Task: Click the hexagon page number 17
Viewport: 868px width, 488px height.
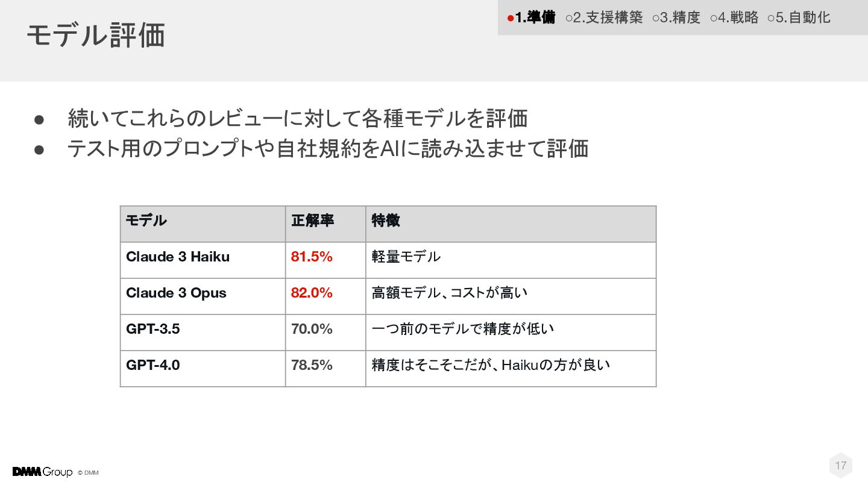Action: pos(840,465)
